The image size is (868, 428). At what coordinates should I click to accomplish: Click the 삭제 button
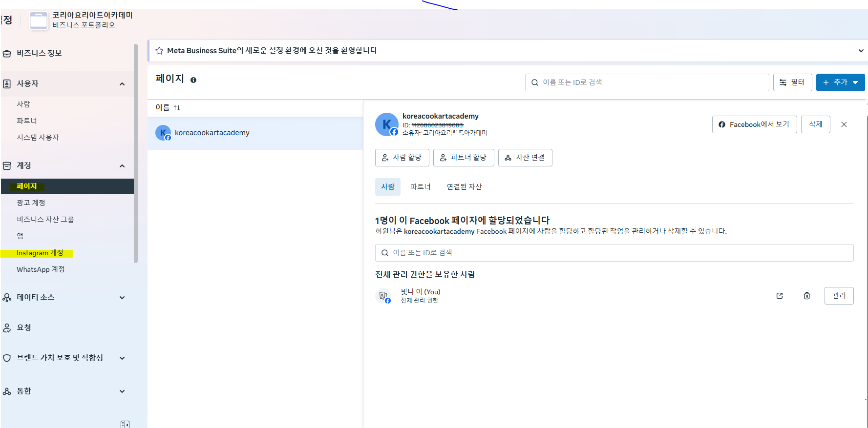[x=815, y=124]
